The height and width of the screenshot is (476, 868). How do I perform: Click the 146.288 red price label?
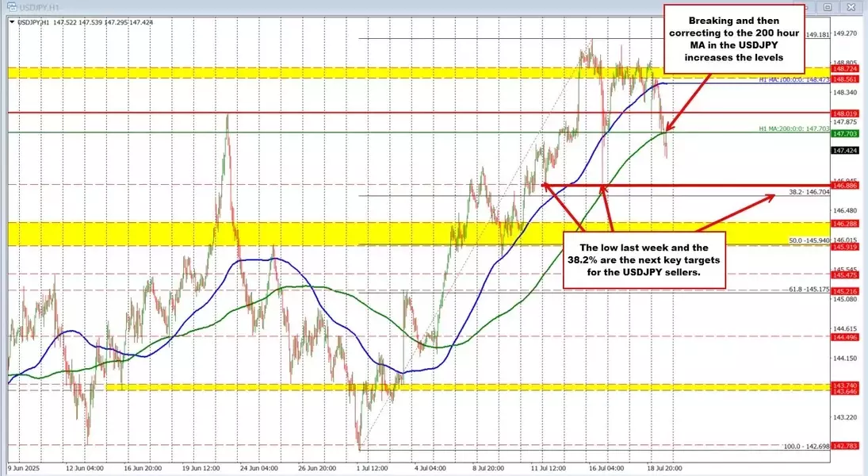point(845,224)
